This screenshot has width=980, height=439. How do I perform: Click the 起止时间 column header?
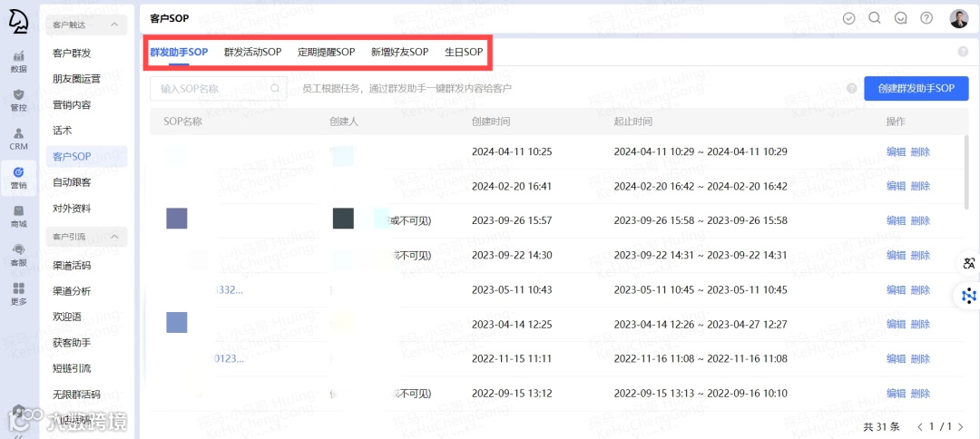633,122
